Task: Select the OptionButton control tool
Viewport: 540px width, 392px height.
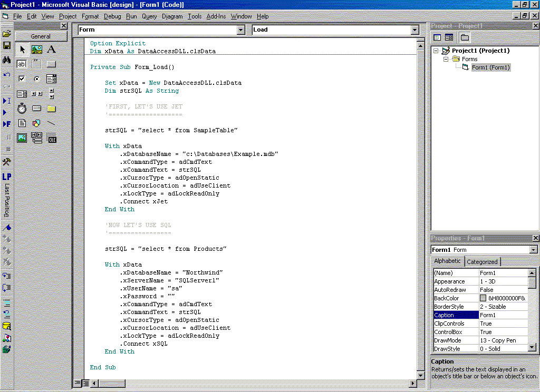Action: 37,79
